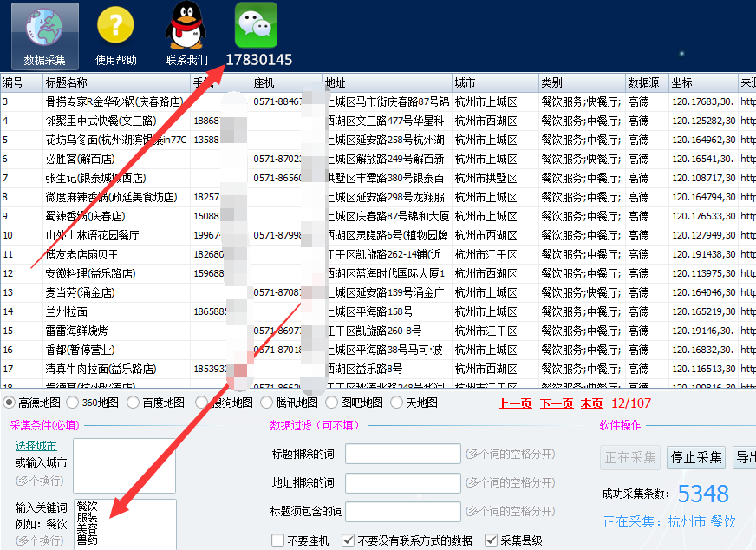Select the 高德地图 radio button
The image size is (756, 550).
(x=10, y=403)
